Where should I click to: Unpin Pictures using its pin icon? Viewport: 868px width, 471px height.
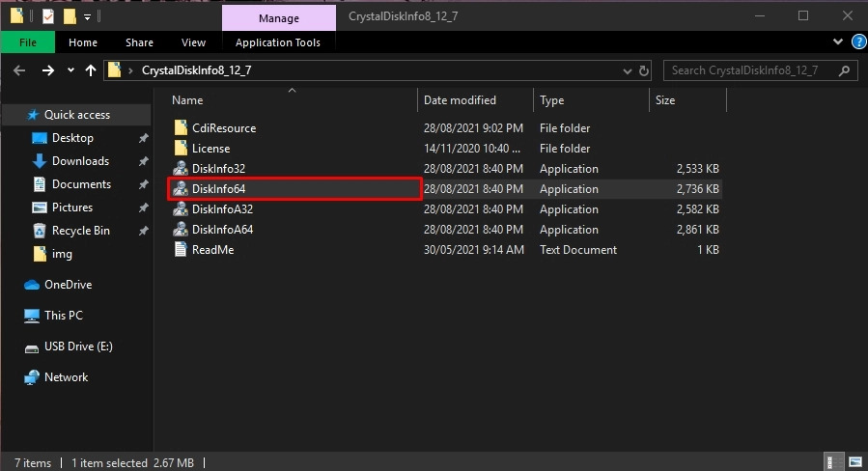click(143, 208)
